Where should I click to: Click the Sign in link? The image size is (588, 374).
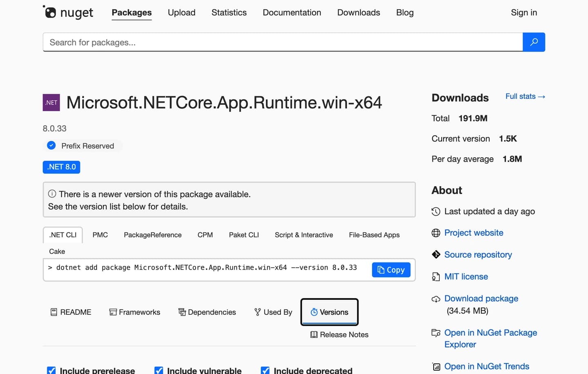coord(524,13)
